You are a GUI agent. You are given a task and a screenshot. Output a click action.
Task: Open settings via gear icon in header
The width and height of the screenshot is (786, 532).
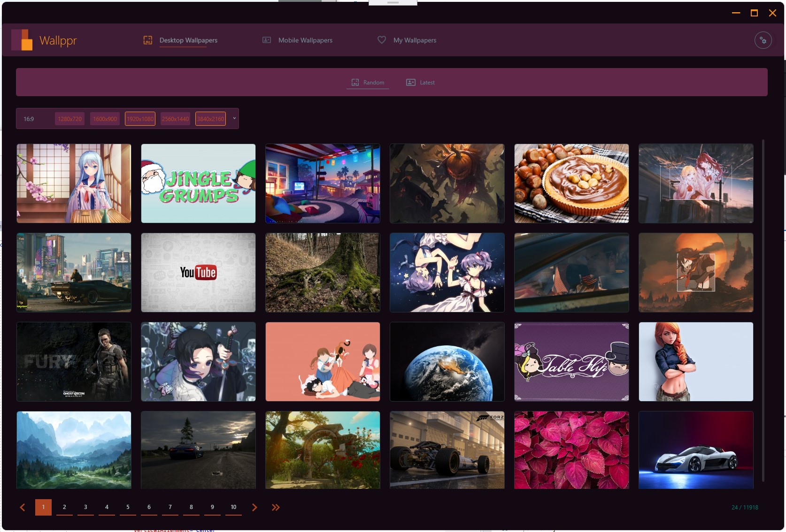[x=763, y=40]
